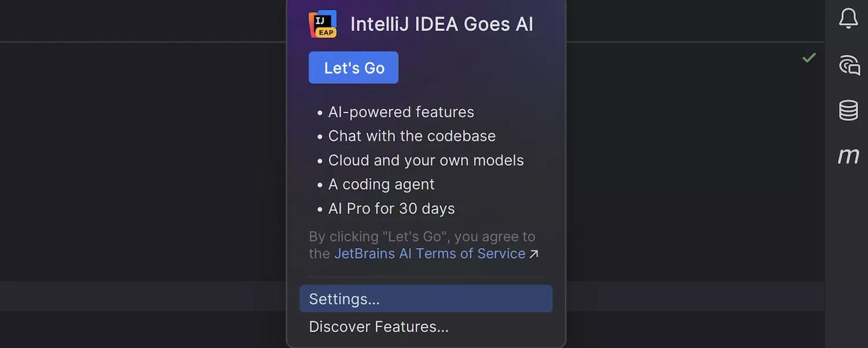
Task: Click the AI Pro for 30 days bullet
Action: pos(391,208)
